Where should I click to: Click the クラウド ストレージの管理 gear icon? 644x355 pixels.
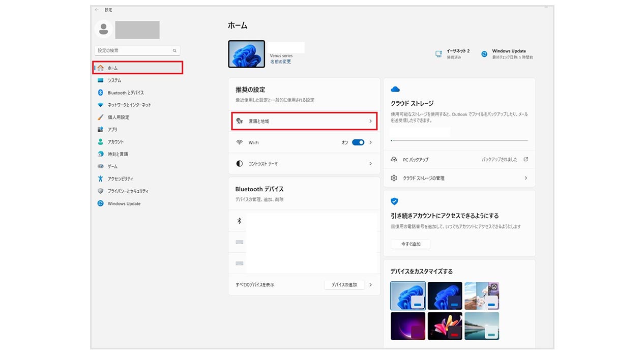394,178
